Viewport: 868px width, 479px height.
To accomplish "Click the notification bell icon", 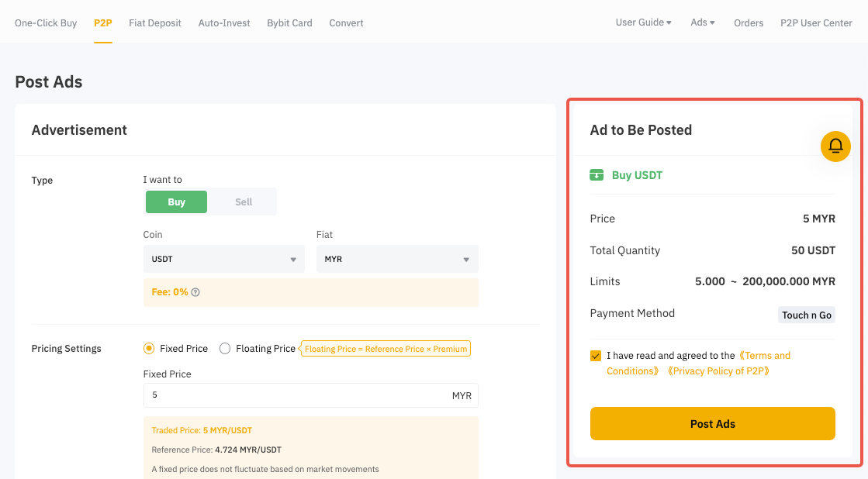I will [835, 146].
